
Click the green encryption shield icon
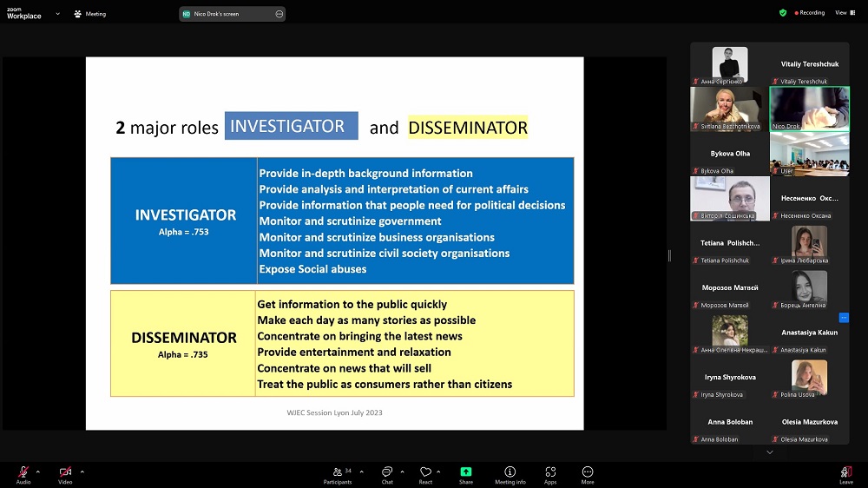tap(783, 13)
